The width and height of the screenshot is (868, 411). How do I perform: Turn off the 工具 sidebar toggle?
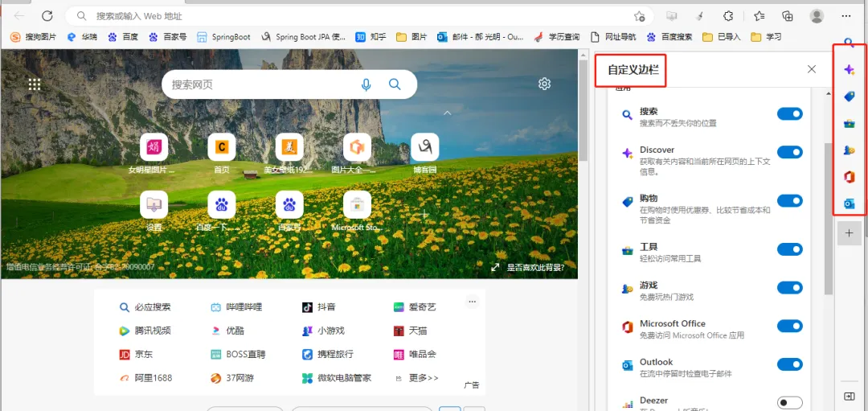(790, 249)
